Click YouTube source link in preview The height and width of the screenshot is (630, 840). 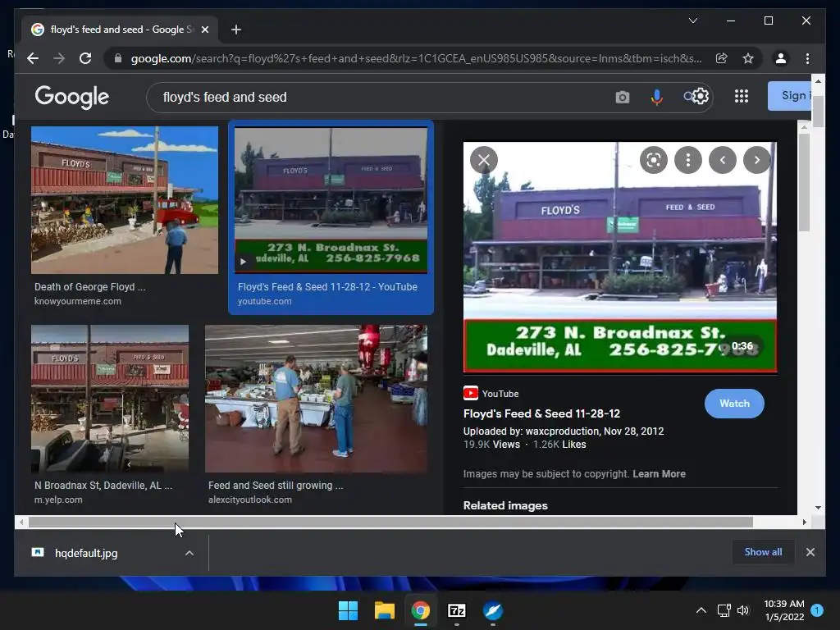tap(491, 393)
